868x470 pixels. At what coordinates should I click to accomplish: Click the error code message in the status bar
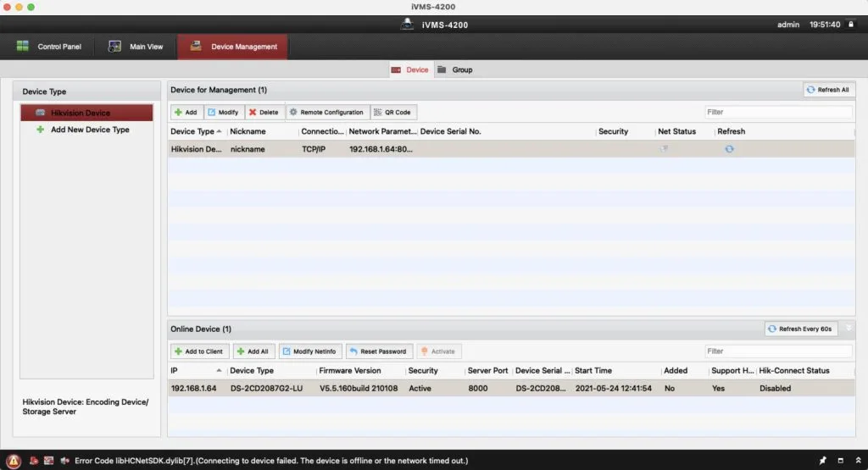click(271, 461)
